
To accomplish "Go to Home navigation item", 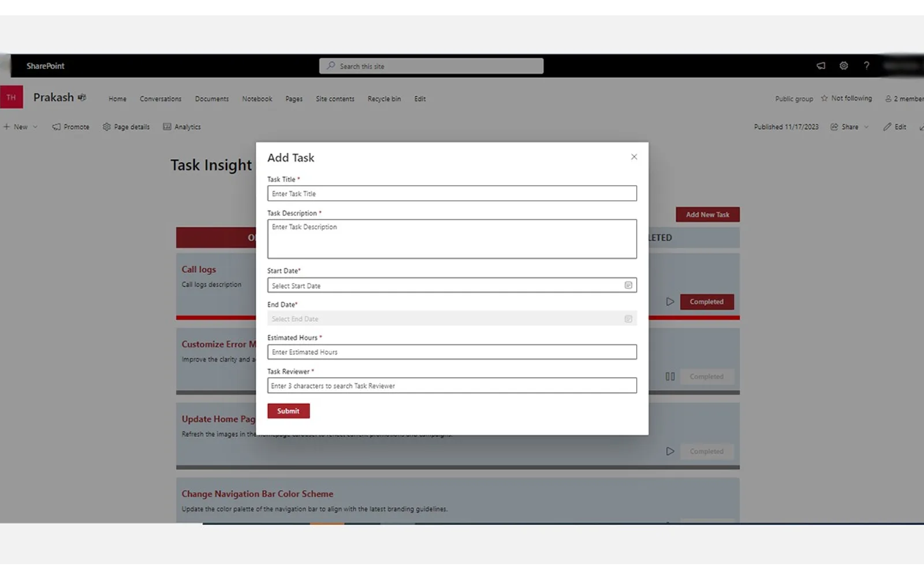I will pos(117,99).
